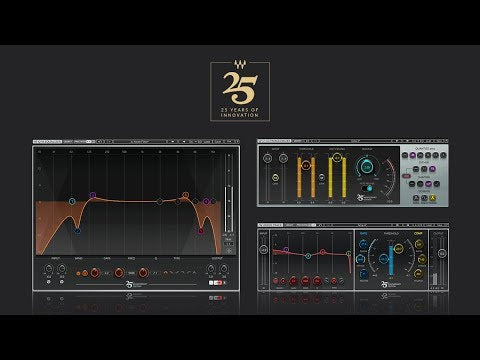The width and height of the screenshot is (480, 360).
Task: Select the highlighted yellow Domain button
Action: coord(433,198)
